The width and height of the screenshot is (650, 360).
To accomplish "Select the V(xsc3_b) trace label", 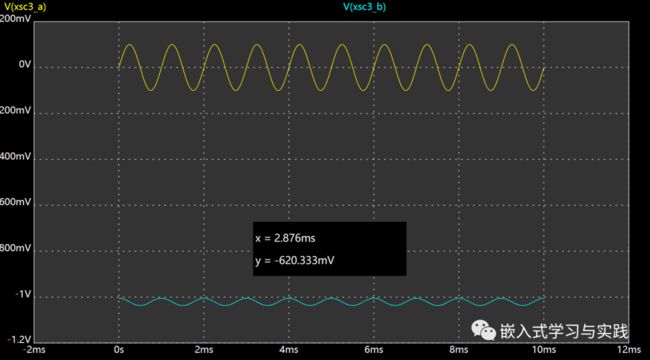I will tap(364, 7).
